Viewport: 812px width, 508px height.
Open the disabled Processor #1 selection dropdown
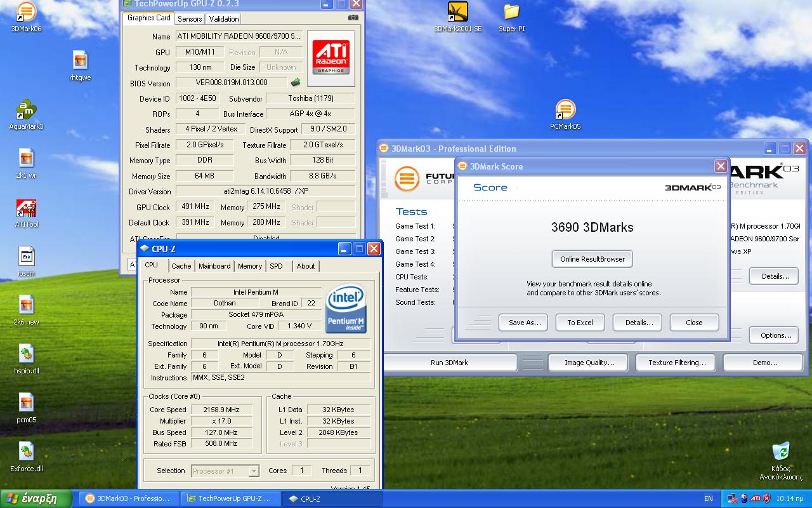coord(225,471)
